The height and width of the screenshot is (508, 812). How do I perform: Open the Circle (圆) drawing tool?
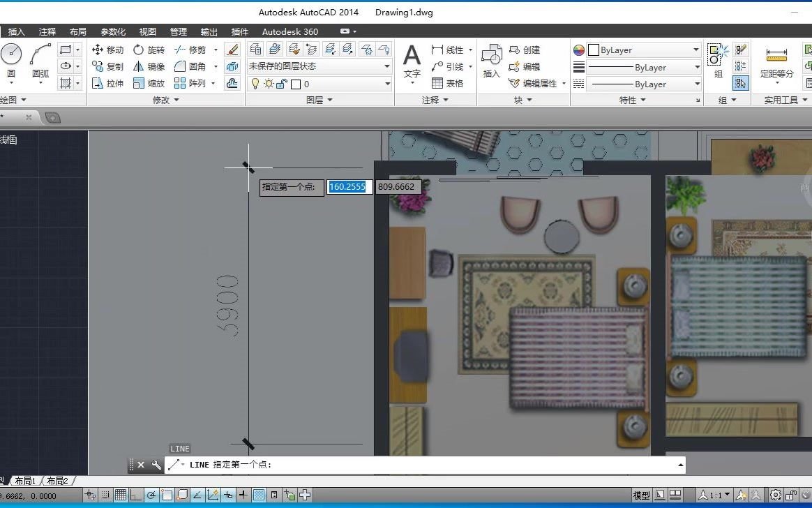point(10,54)
